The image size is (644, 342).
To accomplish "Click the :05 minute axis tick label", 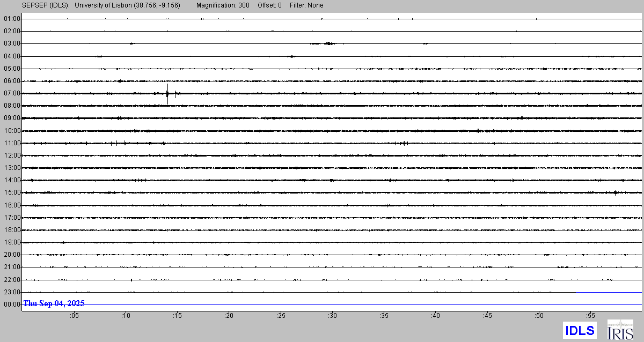I will click(74, 316).
